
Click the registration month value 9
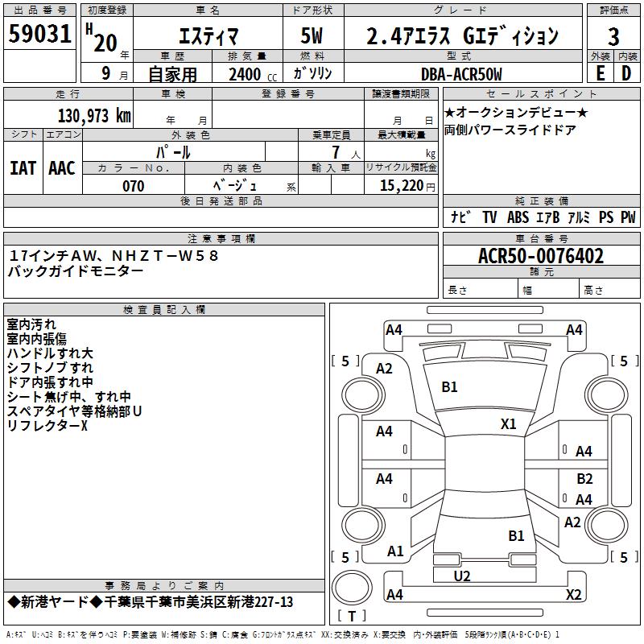point(106,73)
